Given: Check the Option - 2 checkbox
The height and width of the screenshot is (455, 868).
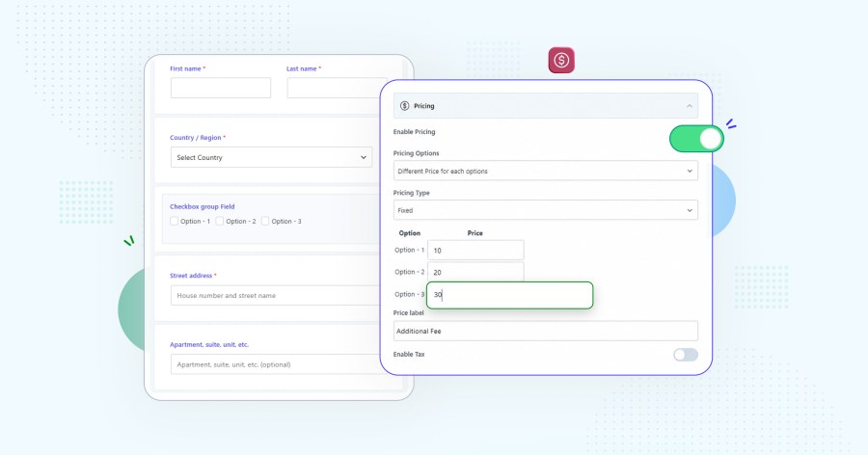Looking at the screenshot, I should 220,221.
